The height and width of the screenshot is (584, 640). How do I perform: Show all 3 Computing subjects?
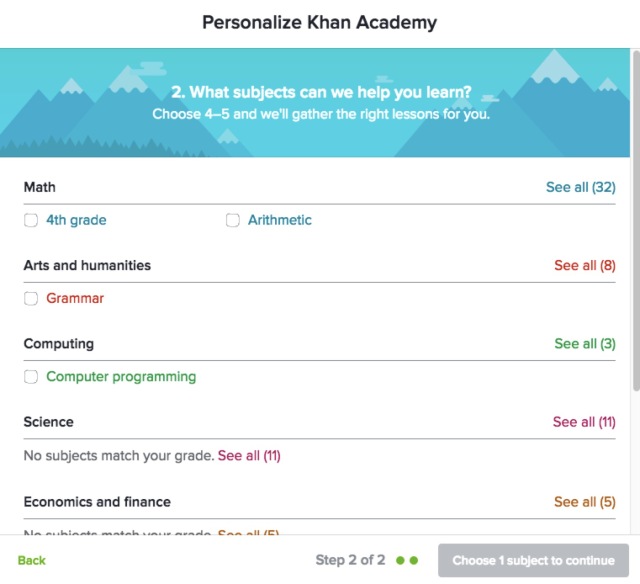pos(584,344)
